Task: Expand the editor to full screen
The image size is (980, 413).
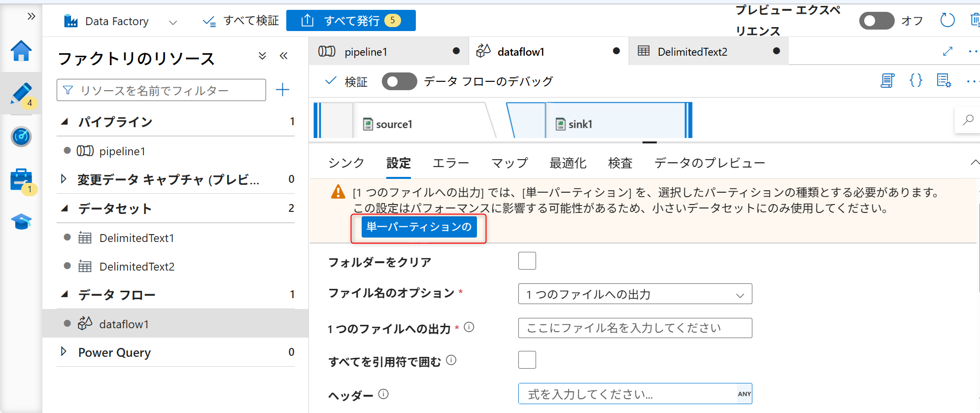Action: (948, 51)
